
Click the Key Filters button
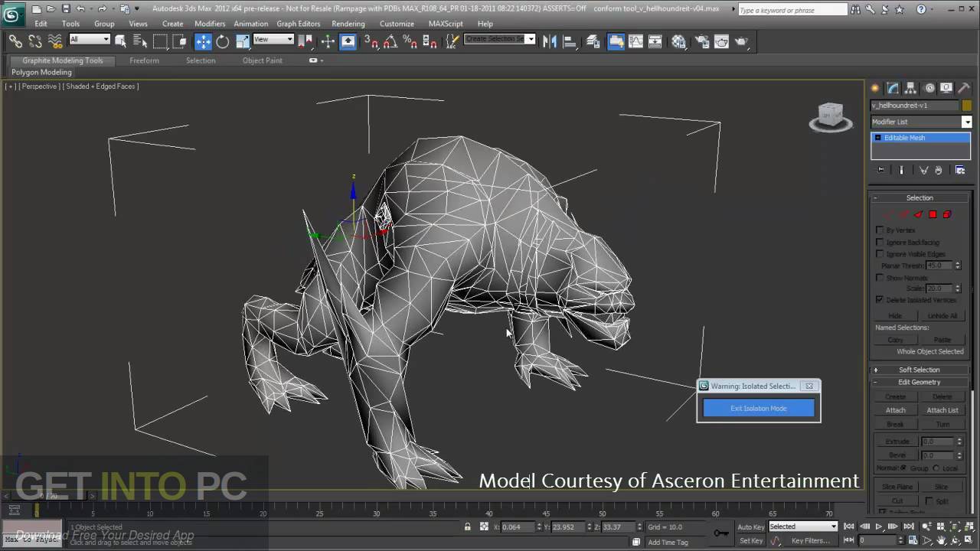tap(811, 540)
